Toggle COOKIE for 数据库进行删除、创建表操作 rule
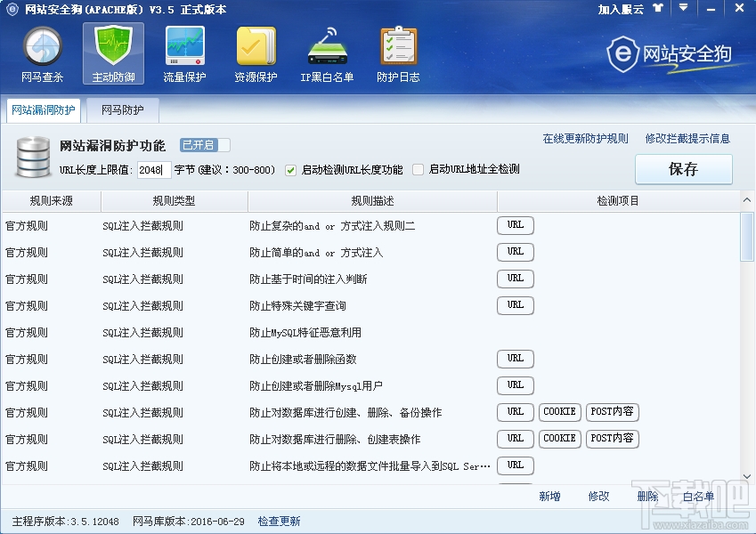The height and width of the screenshot is (534, 756). coord(560,439)
